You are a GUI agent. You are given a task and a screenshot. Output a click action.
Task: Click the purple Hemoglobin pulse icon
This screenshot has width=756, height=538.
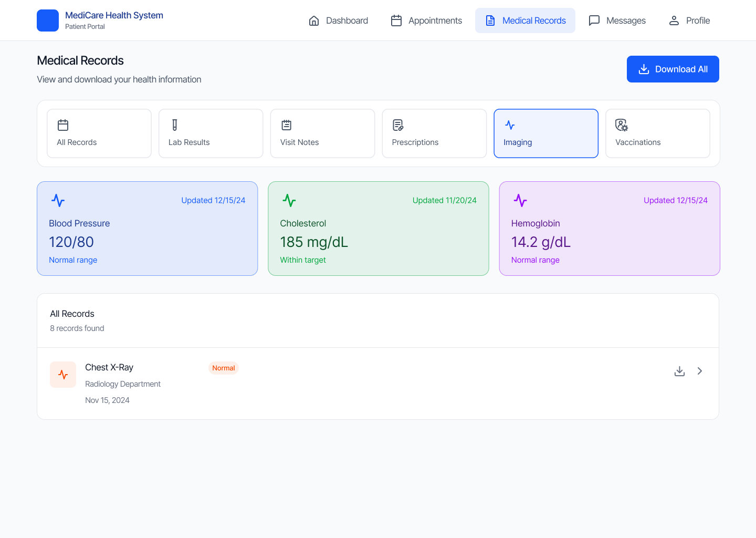point(520,200)
